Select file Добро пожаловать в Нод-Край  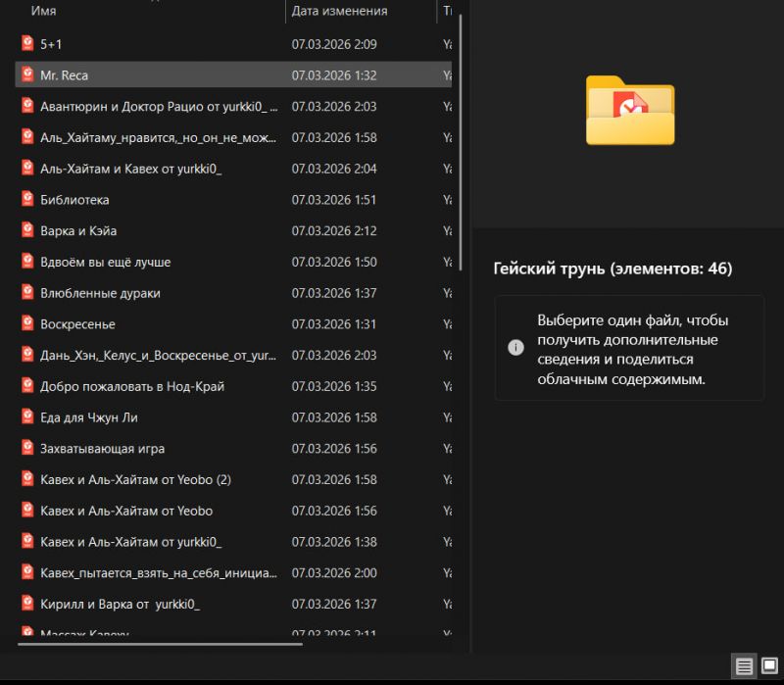pos(132,386)
